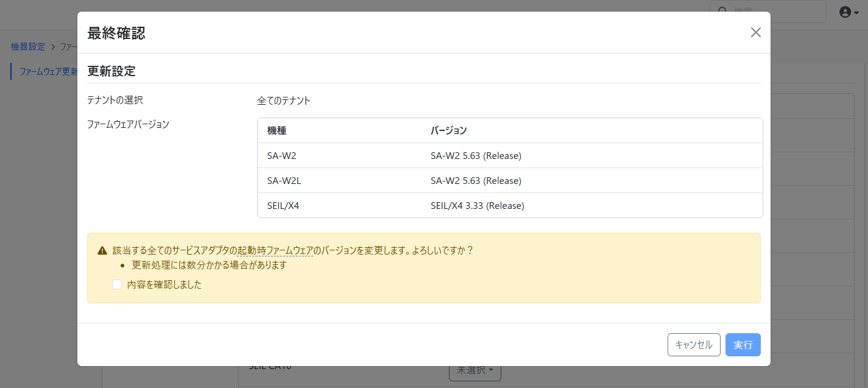
Task: Expand the account menu caret arrow
Action: (856, 13)
